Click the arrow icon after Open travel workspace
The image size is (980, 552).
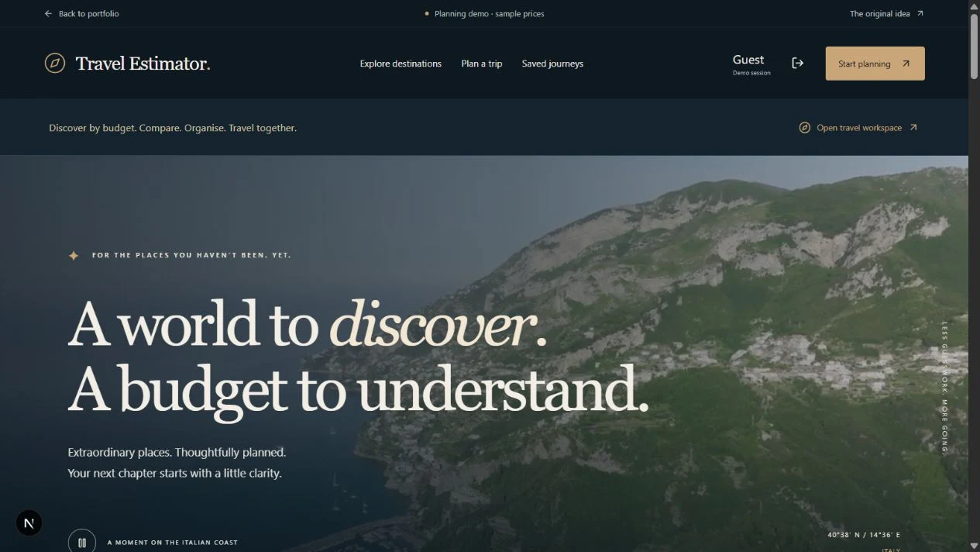click(x=913, y=127)
